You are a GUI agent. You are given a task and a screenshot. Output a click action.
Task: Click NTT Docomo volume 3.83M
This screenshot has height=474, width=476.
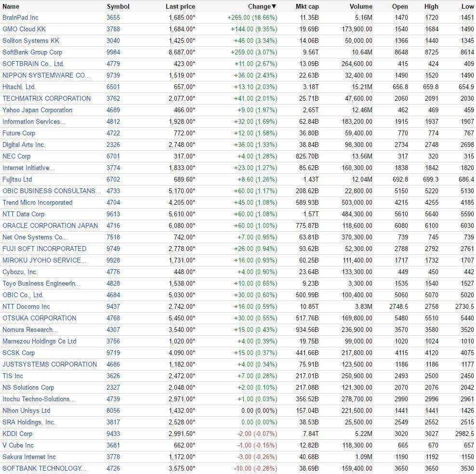tap(364, 306)
